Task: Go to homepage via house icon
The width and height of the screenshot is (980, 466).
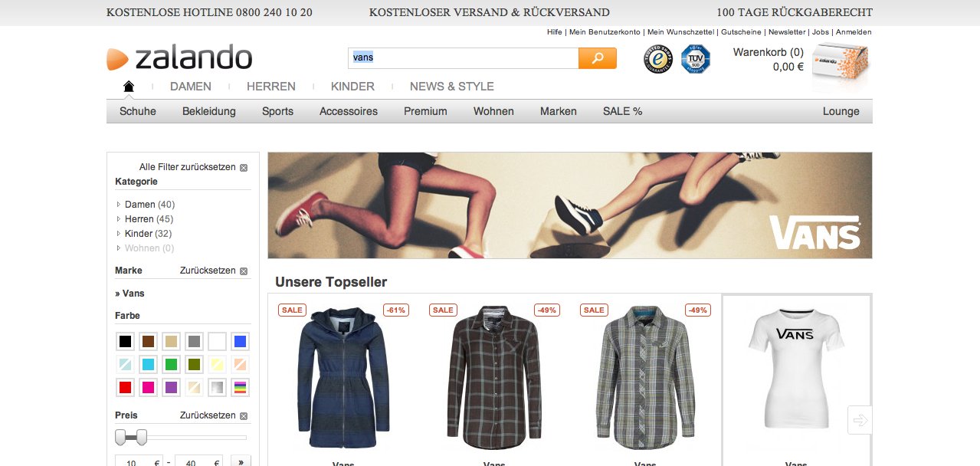Action: pos(129,87)
